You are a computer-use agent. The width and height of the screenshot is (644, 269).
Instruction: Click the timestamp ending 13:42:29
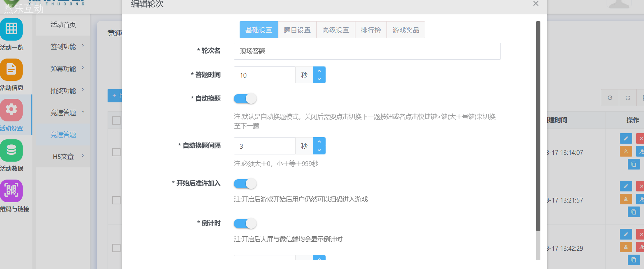coord(565,249)
